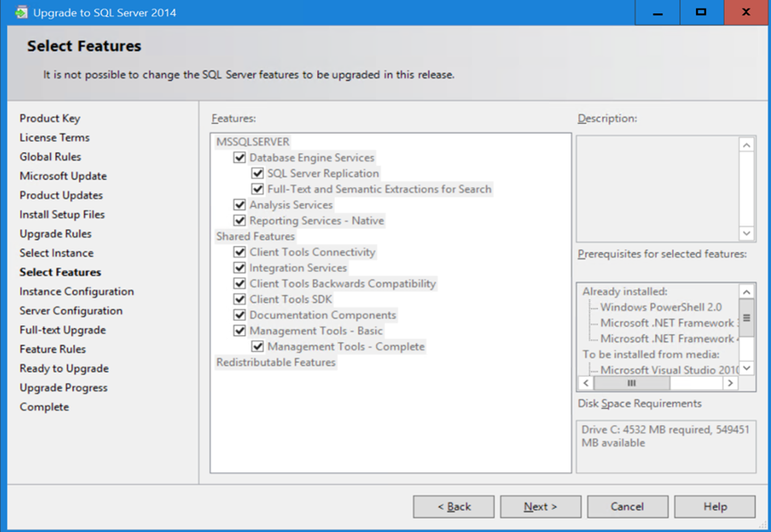771x532 pixels.
Task: Click Microsoft Visual Studio 2010 prerequisite entry
Action: point(669,370)
